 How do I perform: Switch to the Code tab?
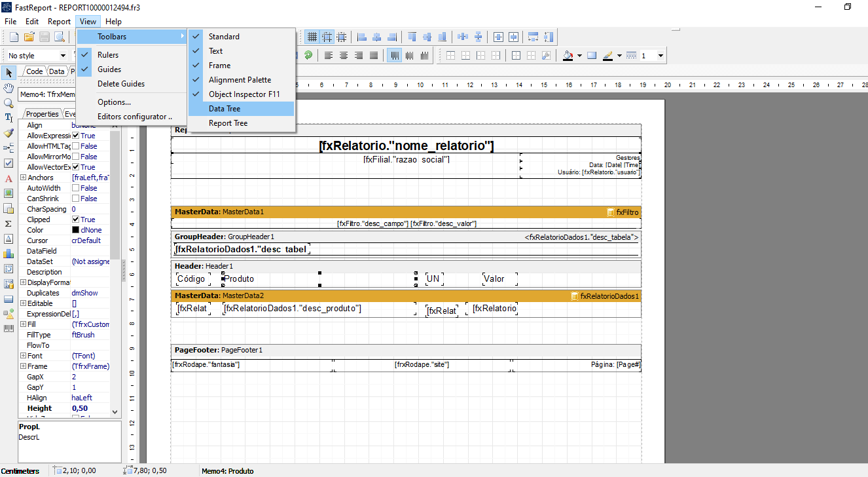point(34,72)
